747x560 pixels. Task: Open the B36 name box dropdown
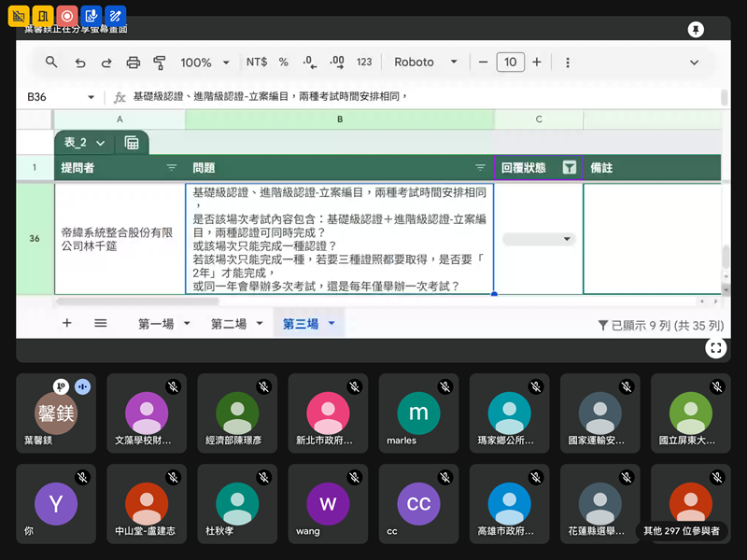[91, 97]
